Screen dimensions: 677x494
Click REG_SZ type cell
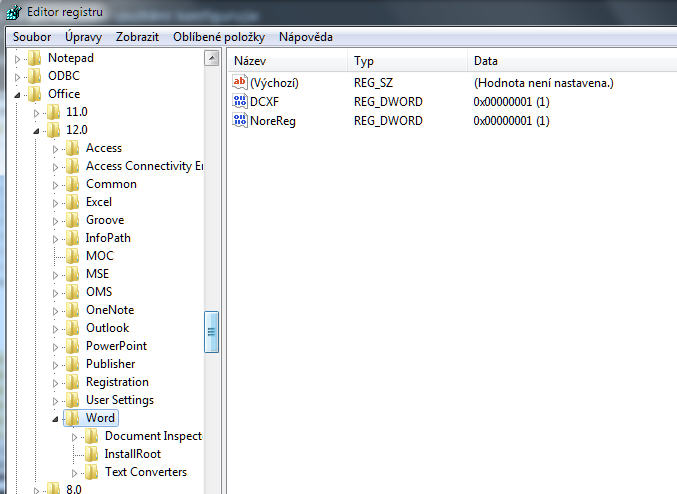(373, 83)
